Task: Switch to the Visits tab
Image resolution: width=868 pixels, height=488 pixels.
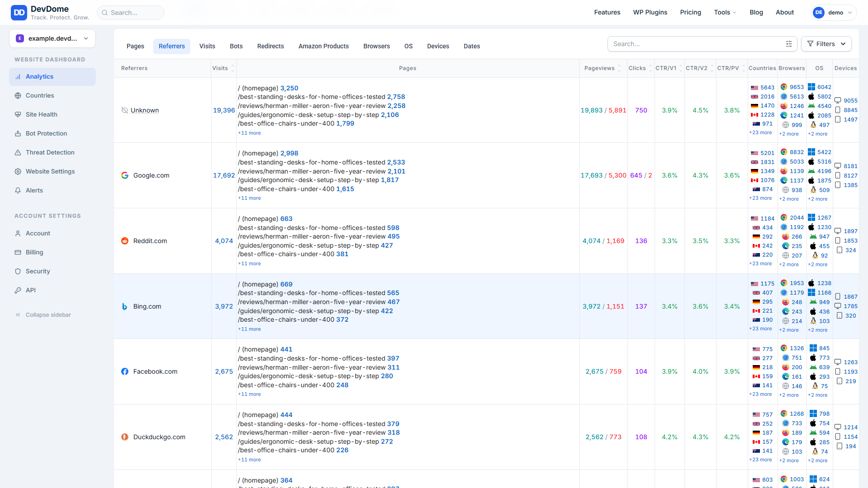Action: coord(208,47)
